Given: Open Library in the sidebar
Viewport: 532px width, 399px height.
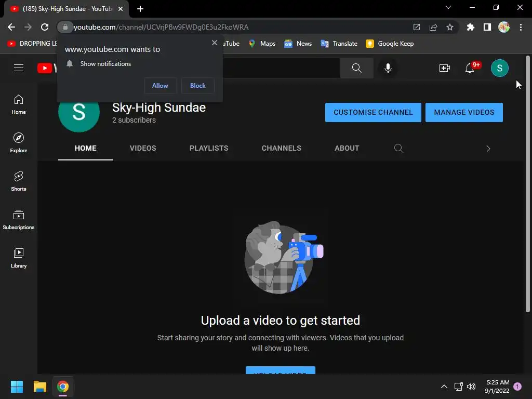Looking at the screenshot, I should pos(19,258).
